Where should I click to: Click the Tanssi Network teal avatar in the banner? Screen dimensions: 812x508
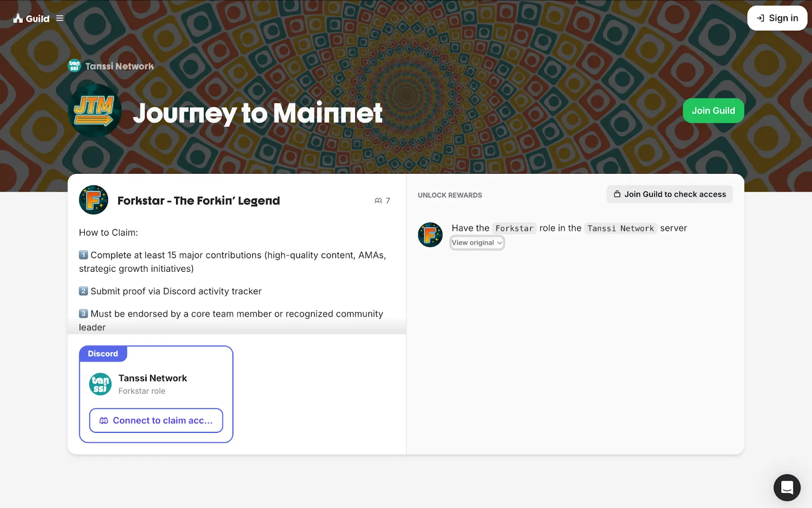[75, 66]
